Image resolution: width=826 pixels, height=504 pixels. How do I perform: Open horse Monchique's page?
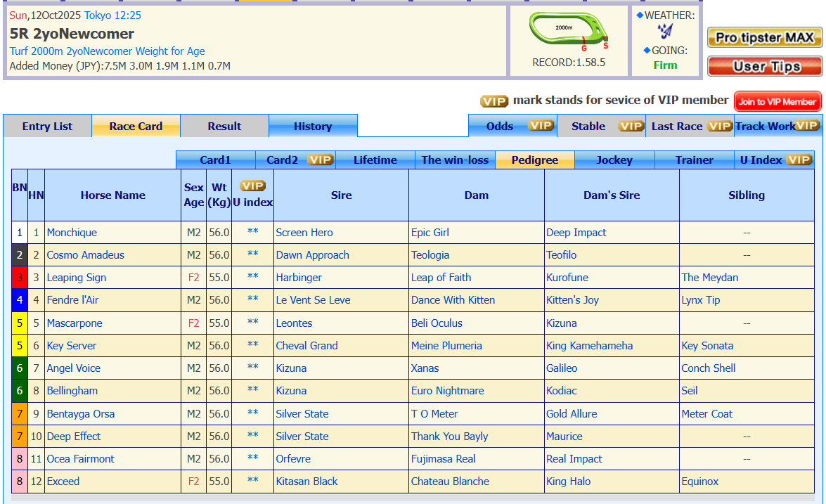click(x=72, y=233)
